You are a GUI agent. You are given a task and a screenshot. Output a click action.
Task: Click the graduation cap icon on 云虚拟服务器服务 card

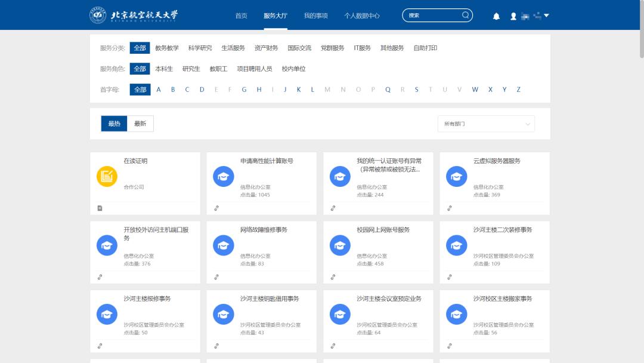[456, 176]
